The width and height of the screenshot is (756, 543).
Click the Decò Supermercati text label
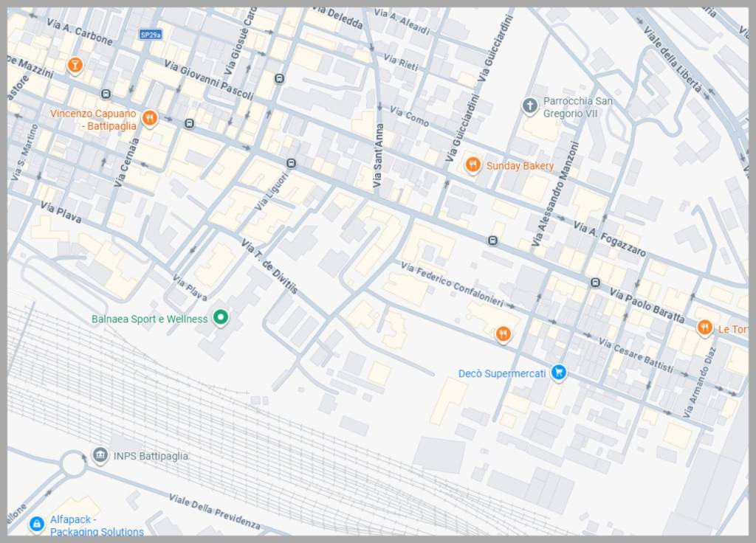(502, 374)
